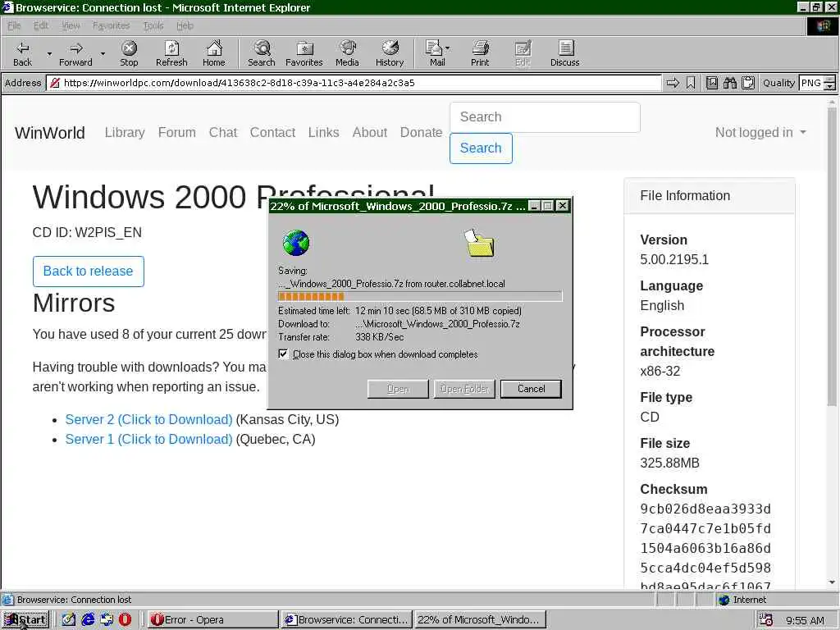The height and width of the screenshot is (630, 840).
Task: Switch to Error - Opera taskbar window
Action: tap(212, 620)
